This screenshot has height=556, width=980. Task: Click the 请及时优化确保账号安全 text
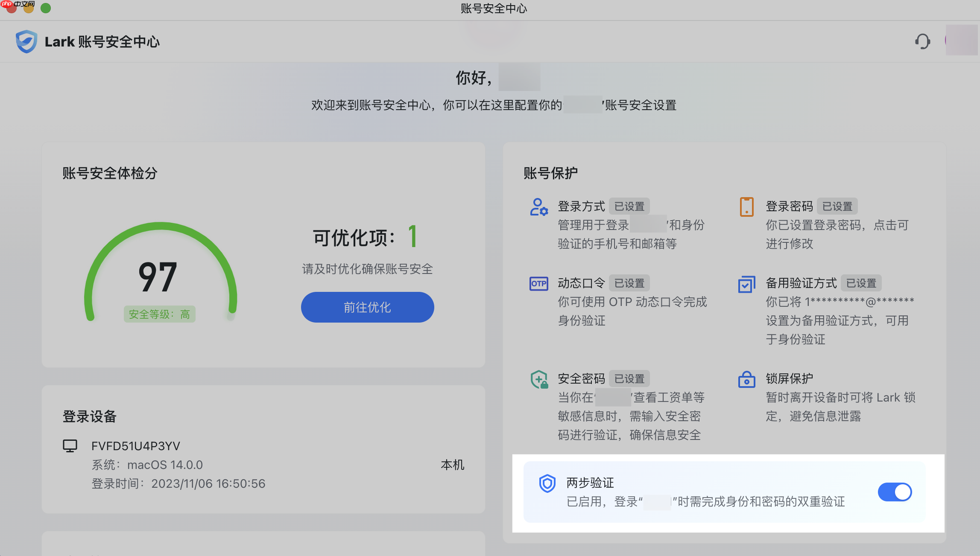point(368,269)
